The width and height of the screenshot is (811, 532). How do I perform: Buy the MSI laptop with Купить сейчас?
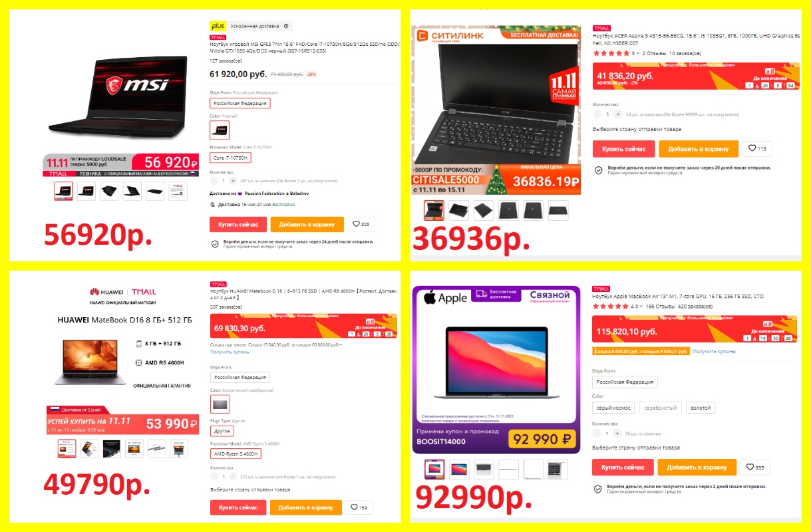click(238, 225)
